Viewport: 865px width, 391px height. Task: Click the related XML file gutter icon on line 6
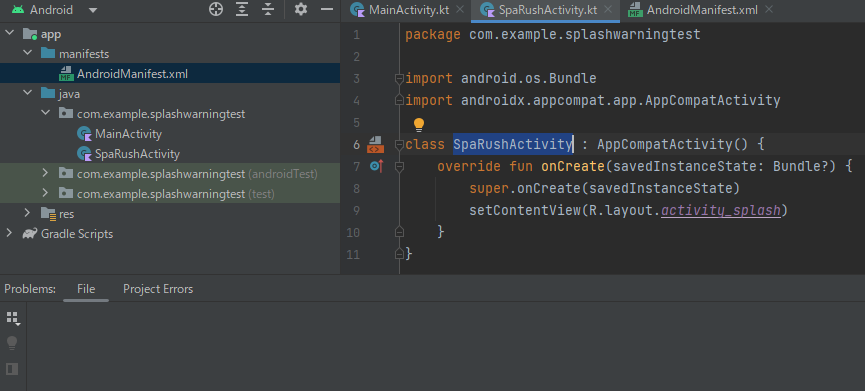click(376, 144)
